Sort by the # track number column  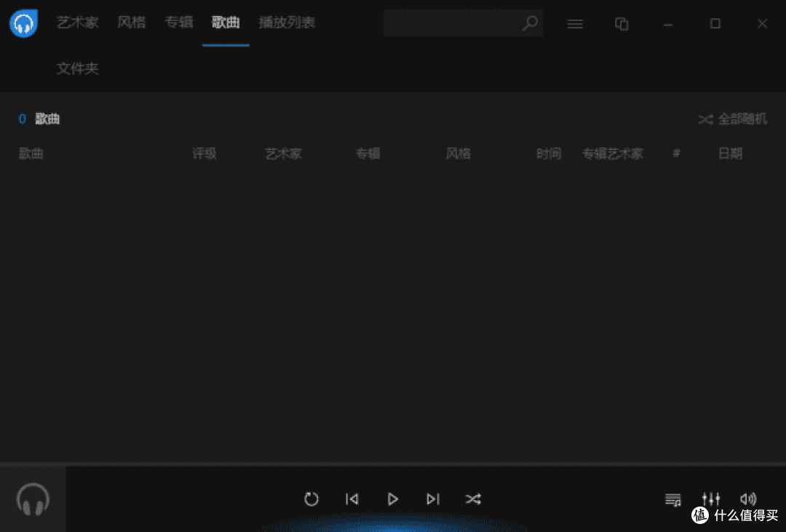pyautogui.click(x=676, y=153)
